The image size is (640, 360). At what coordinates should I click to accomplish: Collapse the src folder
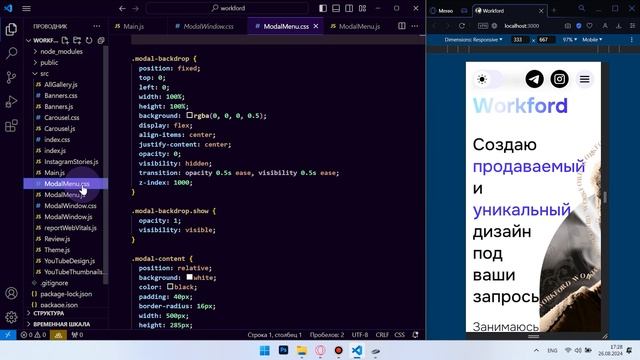pyautogui.click(x=44, y=73)
